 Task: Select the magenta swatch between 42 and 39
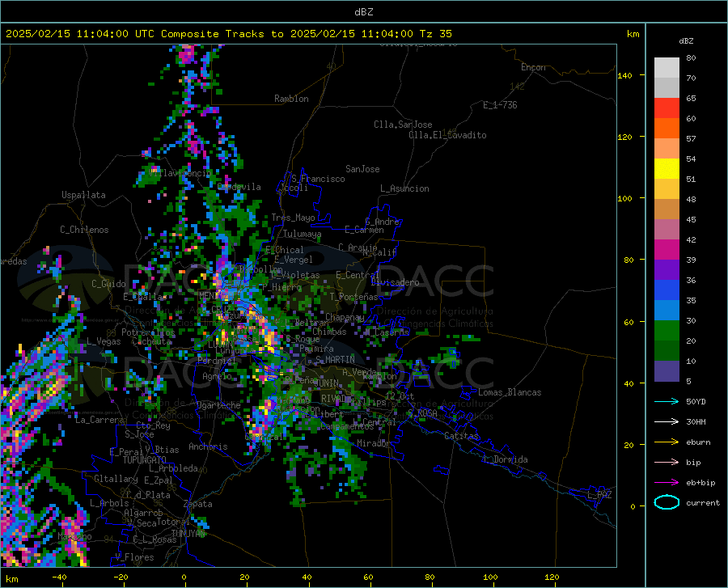click(x=667, y=250)
